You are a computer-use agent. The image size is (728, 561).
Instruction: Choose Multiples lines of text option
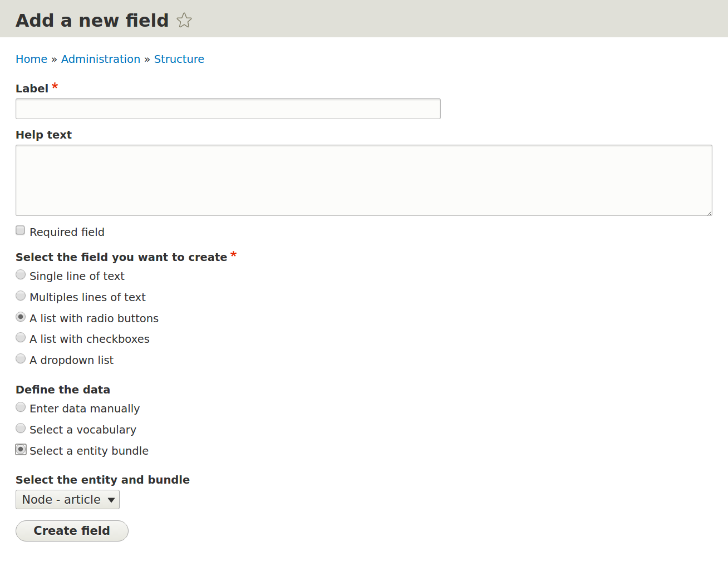[21, 296]
